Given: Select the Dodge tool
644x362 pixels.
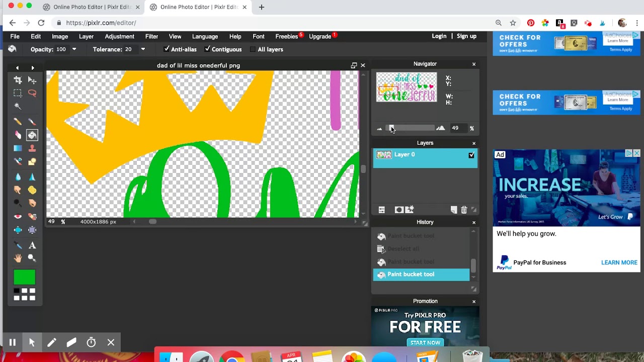Looking at the screenshot, I should point(18,203).
